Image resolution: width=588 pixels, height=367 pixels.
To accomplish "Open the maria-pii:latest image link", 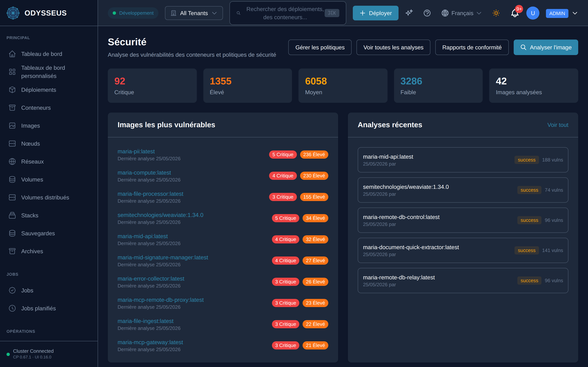I will coord(136,151).
